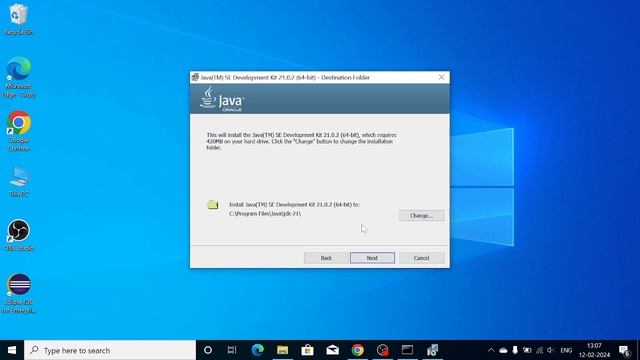Open Recycle Bin desktop icon

[x=18, y=19]
